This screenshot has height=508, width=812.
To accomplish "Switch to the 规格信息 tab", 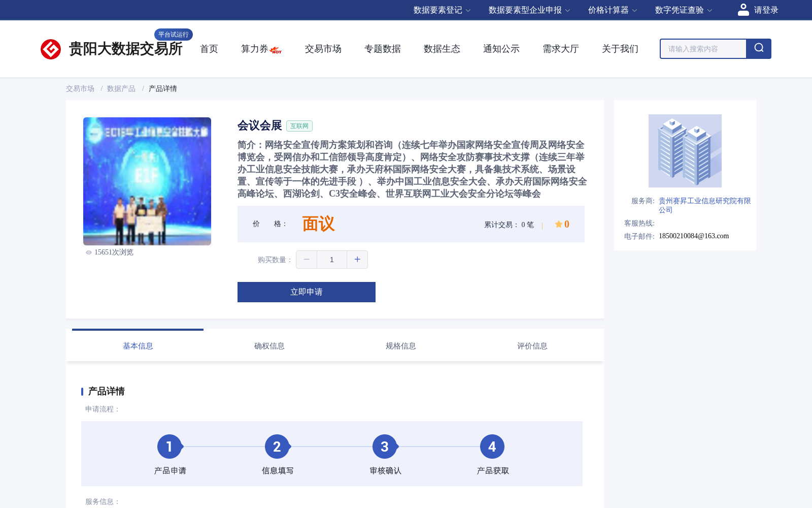I will tap(401, 346).
